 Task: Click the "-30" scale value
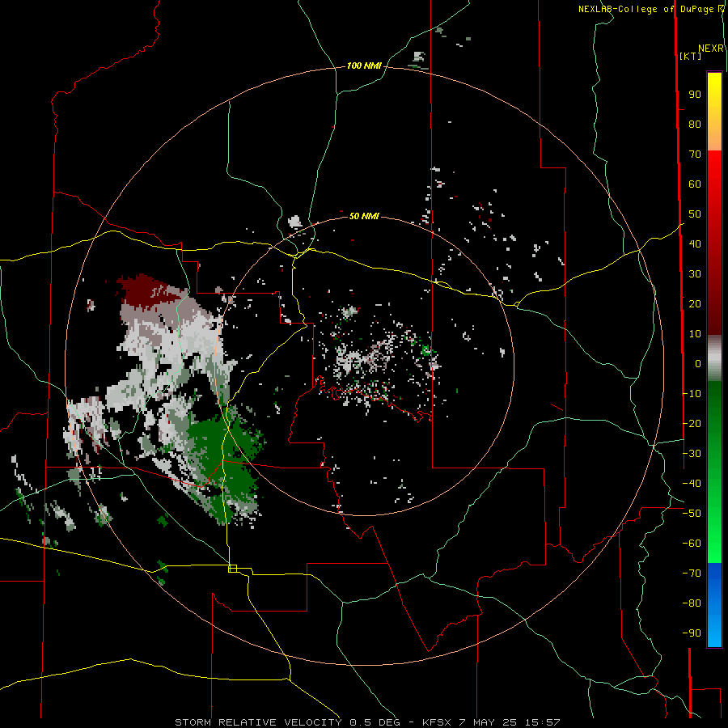pos(692,454)
